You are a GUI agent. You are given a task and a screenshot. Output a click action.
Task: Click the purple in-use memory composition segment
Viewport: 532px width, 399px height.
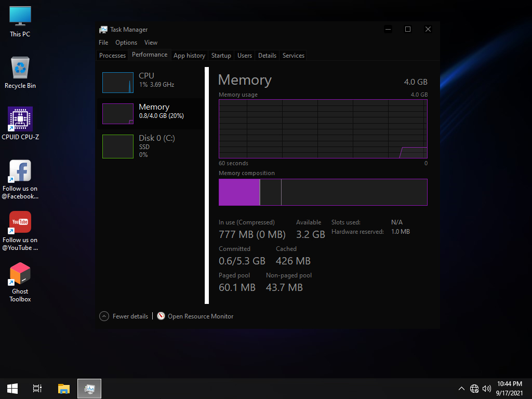(239, 192)
